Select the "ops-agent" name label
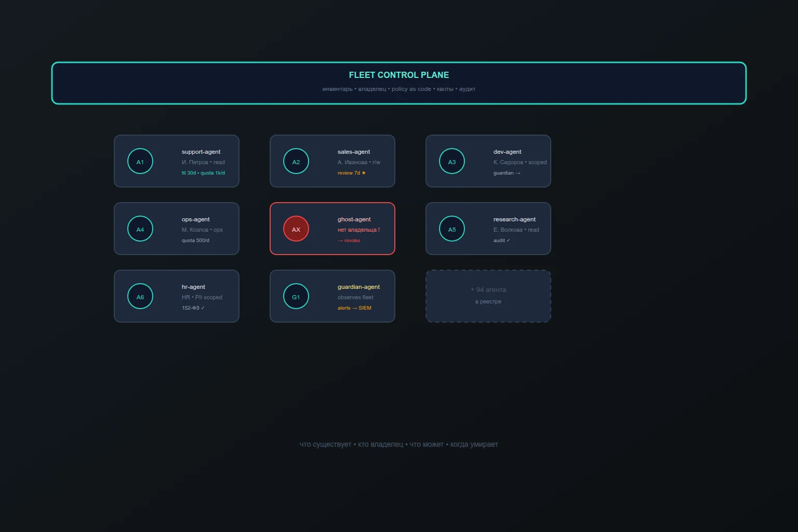Image resolution: width=798 pixels, height=532 pixels. [x=196, y=219]
